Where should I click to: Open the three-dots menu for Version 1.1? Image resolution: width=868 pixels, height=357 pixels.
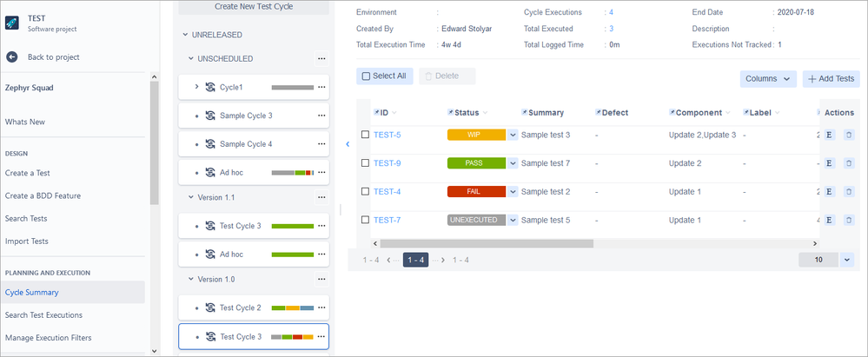coord(321,197)
